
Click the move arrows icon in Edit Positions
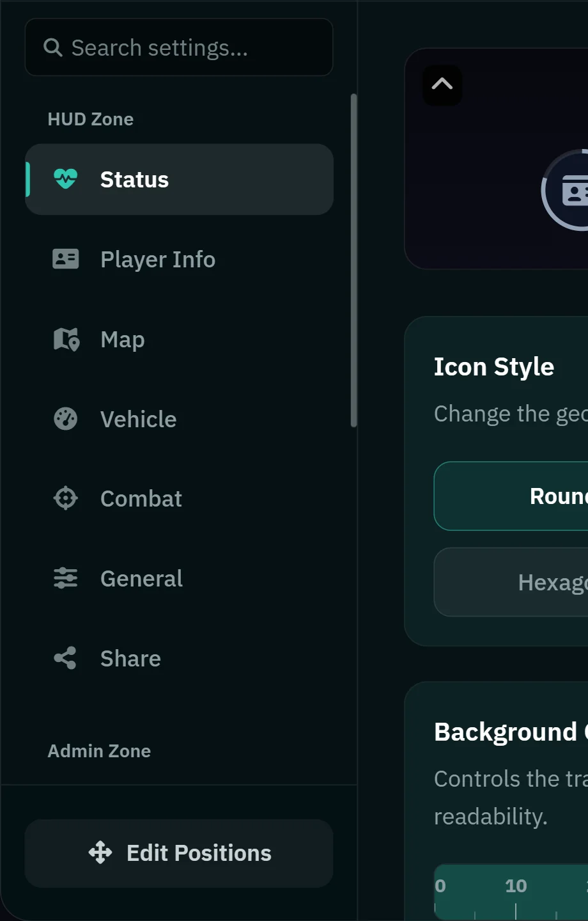point(100,853)
